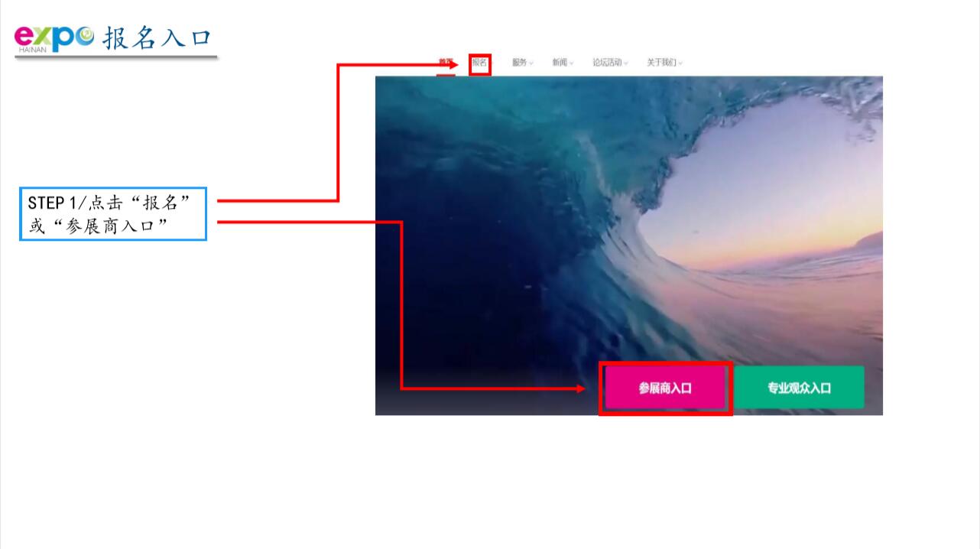Select the STEP 1 instruction text box

(x=113, y=214)
